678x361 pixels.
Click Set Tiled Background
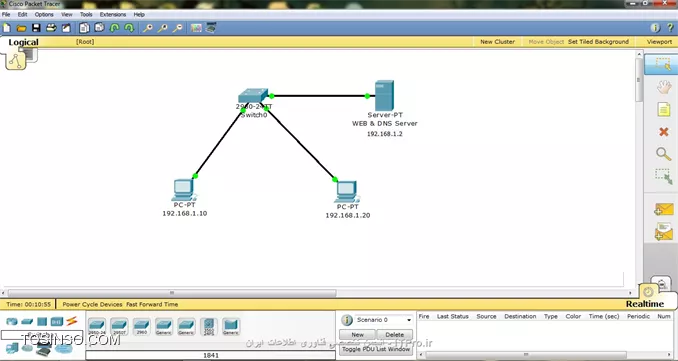click(x=598, y=42)
